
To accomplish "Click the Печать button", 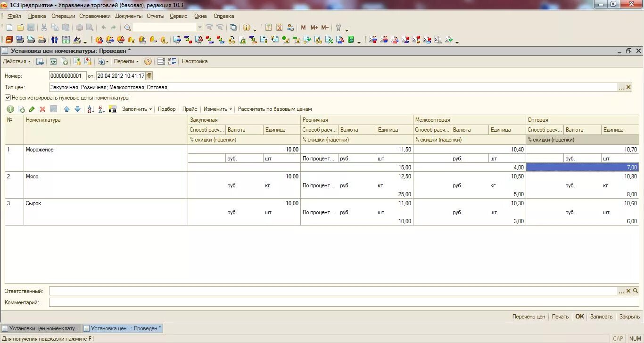I will [560, 317].
